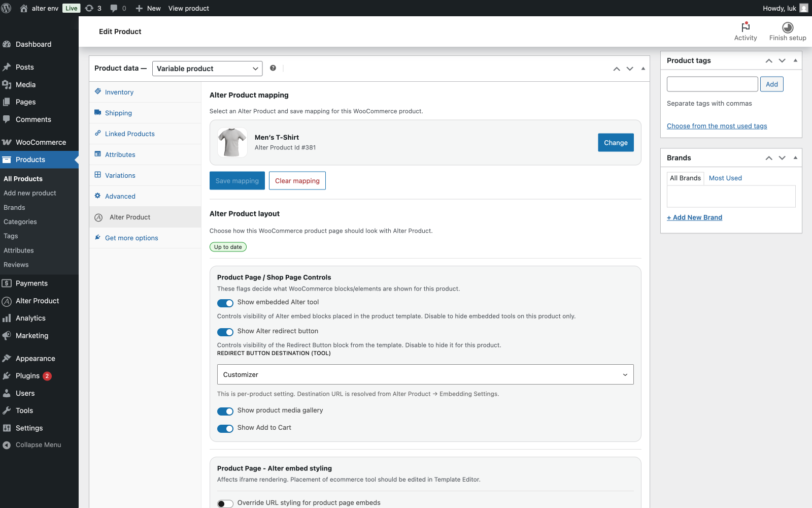
Task: Turn off Show Add to Cart
Action: click(225, 428)
